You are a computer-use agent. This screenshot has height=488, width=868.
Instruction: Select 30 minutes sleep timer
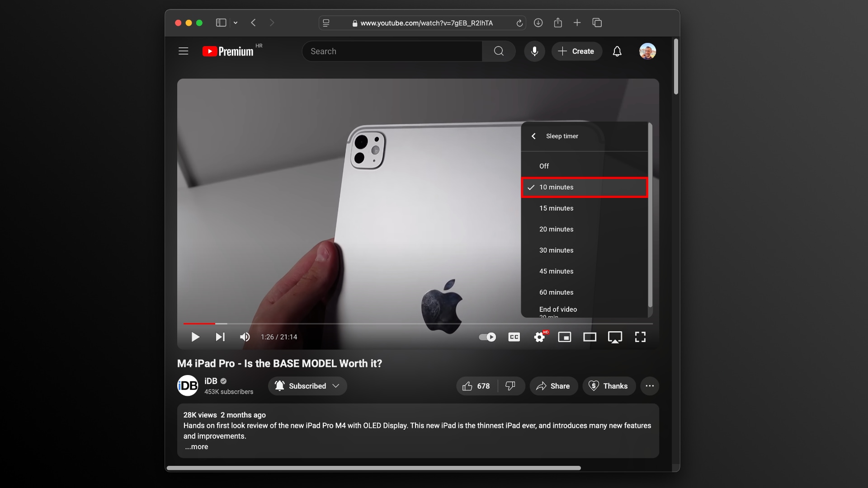point(556,250)
